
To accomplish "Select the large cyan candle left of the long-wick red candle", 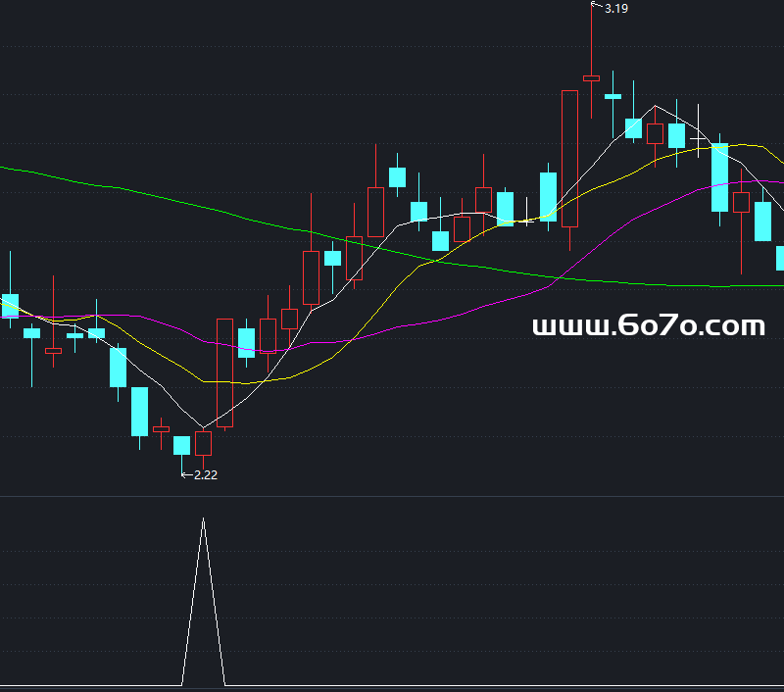I will pos(719,177).
